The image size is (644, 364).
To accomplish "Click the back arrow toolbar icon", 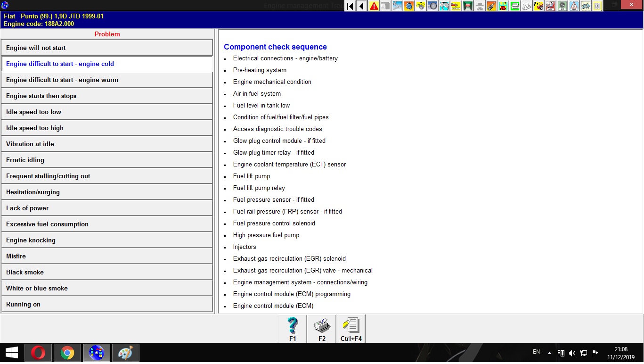I will point(362,6).
